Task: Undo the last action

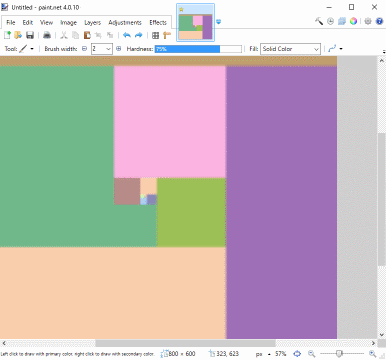Action: pos(127,35)
